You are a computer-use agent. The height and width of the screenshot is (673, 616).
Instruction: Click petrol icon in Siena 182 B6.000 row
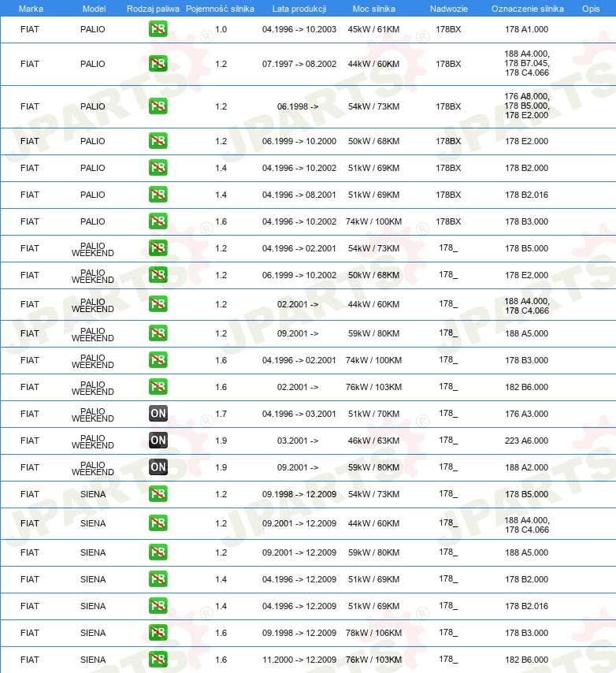(158, 660)
